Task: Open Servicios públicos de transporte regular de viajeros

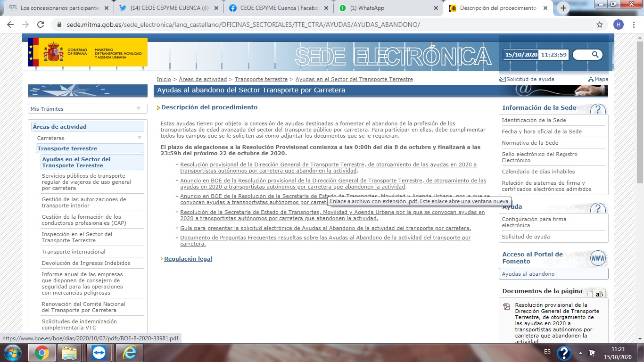Action: click(87, 182)
